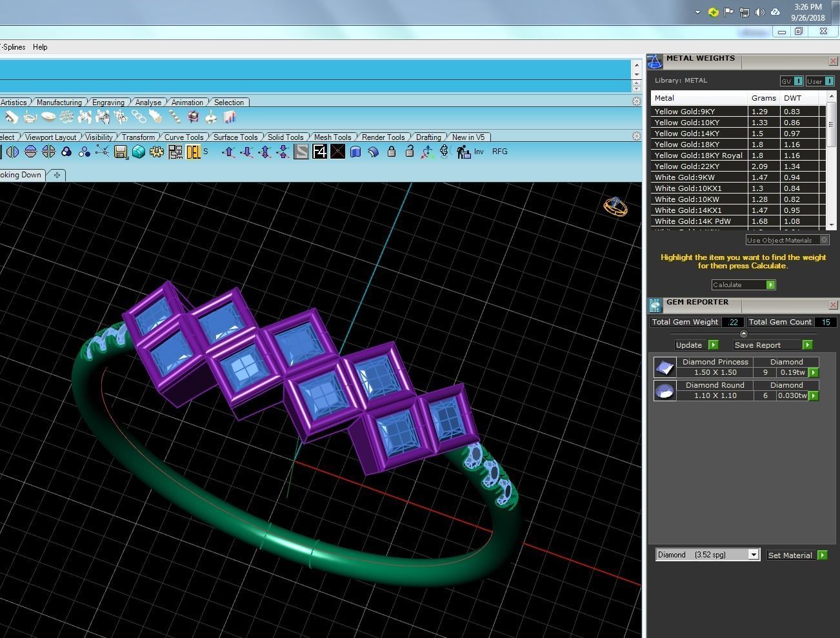
Task: Open the Curve Tools tab
Action: (x=184, y=137)
